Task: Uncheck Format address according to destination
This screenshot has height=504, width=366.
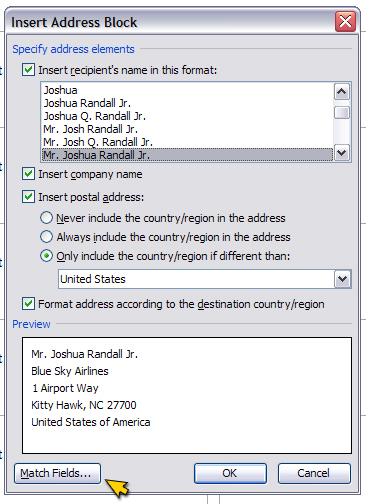Action: coord(28,304)
